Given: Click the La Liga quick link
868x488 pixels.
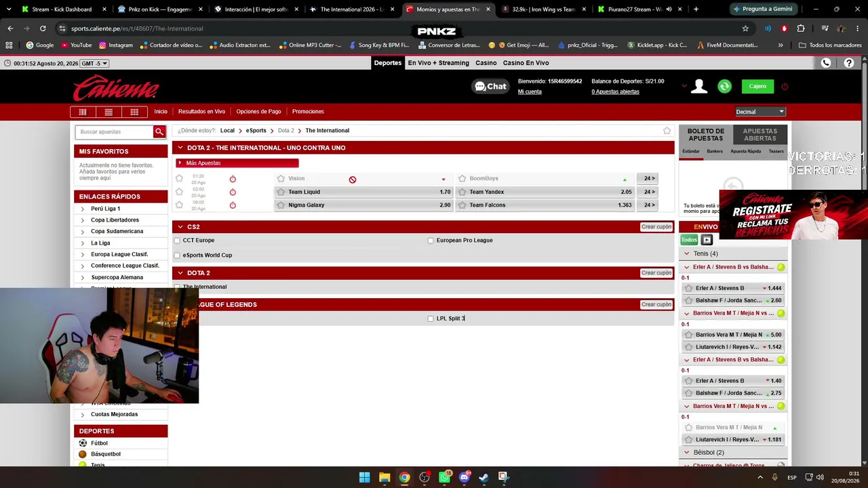Looking at the screenshot, I should [100, 243].
